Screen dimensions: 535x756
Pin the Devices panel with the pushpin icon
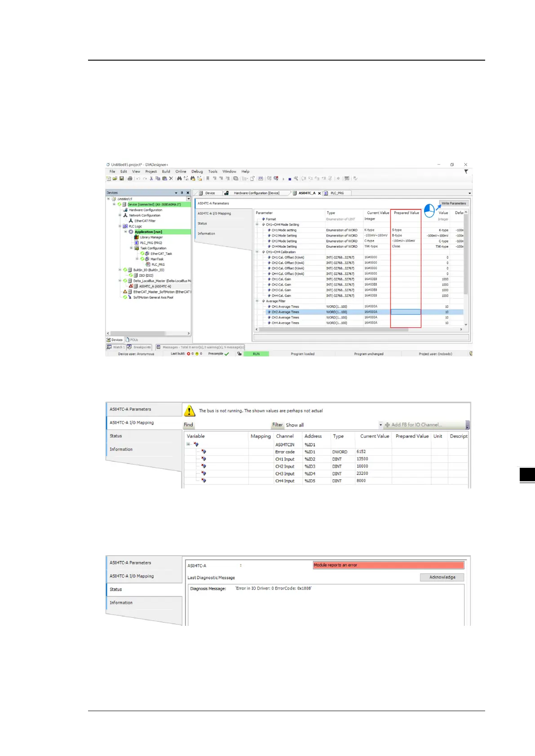pyautogui.click(x=182, y=193)
